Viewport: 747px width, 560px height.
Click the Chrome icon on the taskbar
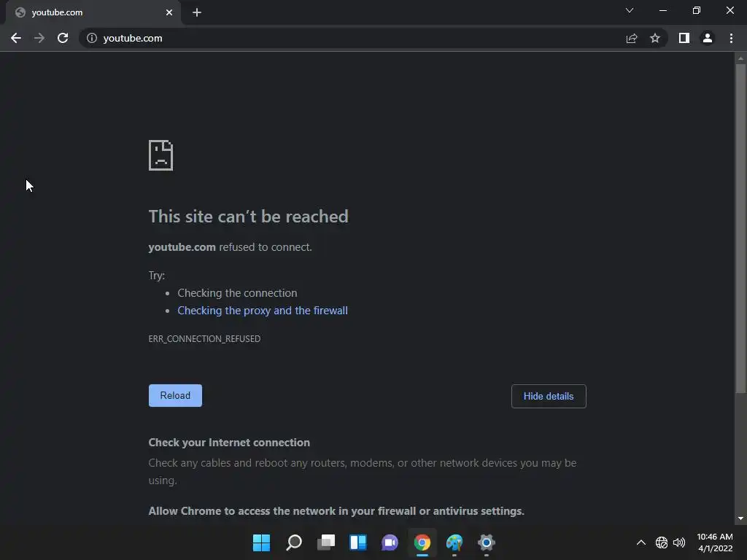[422, 542]
